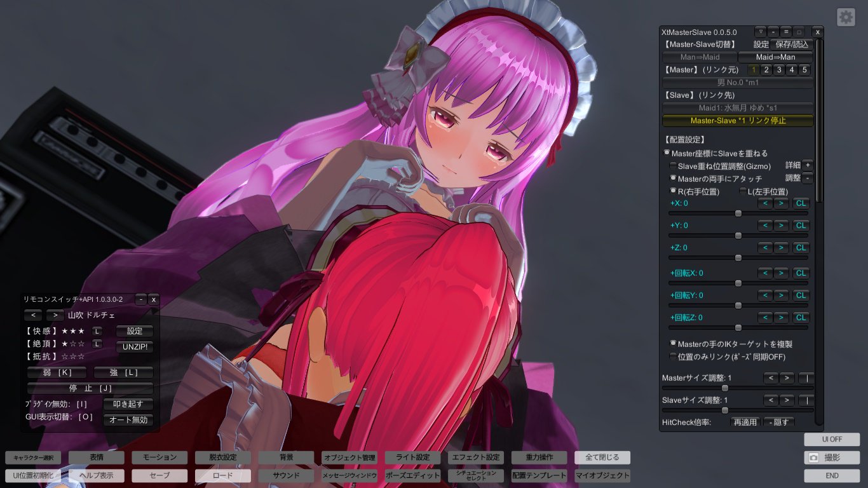Screen dimensions: 868x488
Task: Click 再適用 for HitCheck倍率
Action: tap(745, 422)
